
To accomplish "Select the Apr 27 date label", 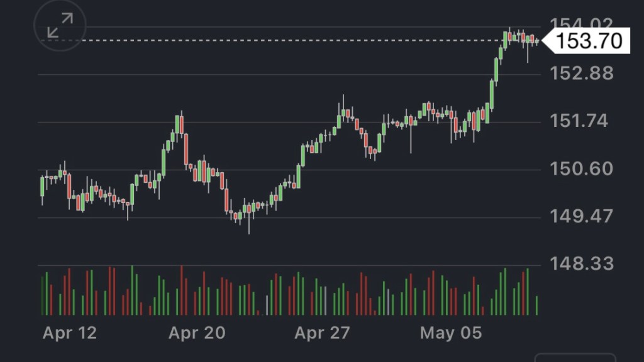I will (321, 332).
